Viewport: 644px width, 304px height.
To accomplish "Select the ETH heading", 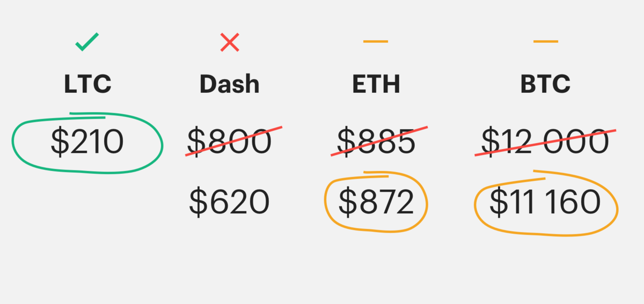I will click(x=376, y=84).
